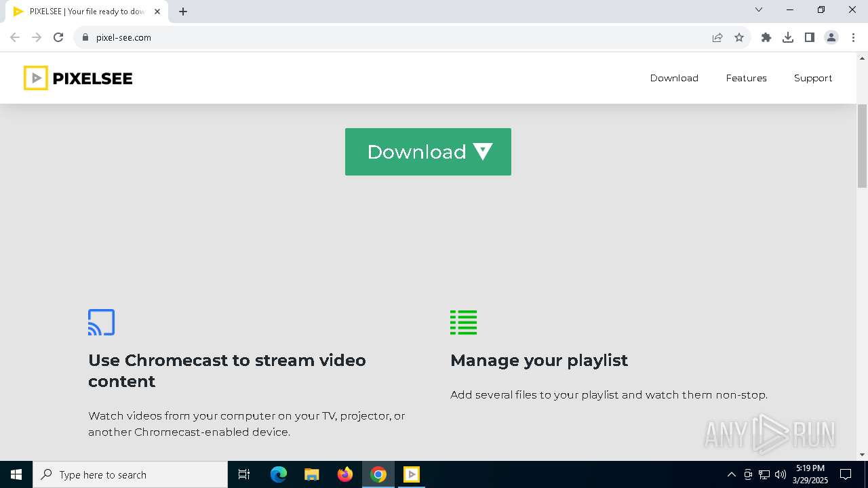
Task: Click 'Manage your playlist' heading
Action: pos(539,360)
